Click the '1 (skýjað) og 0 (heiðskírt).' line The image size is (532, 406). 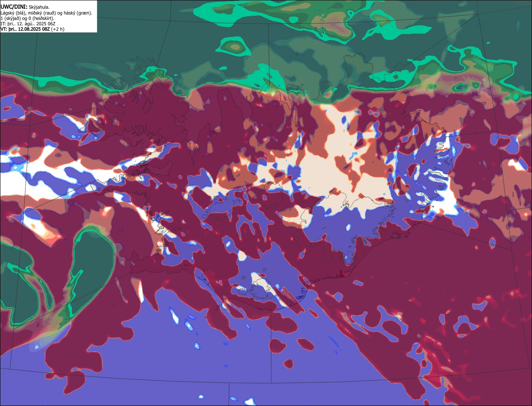(x=27, y=18)
